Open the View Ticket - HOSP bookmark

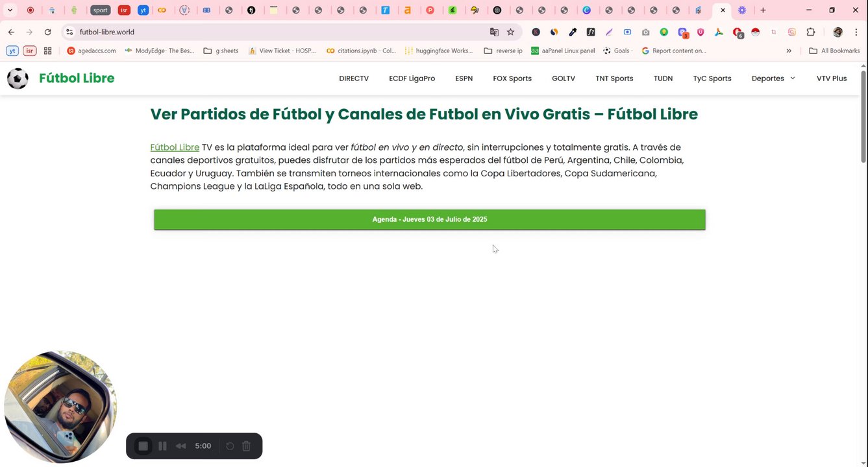pyautogui.click(x=282, y=51)
